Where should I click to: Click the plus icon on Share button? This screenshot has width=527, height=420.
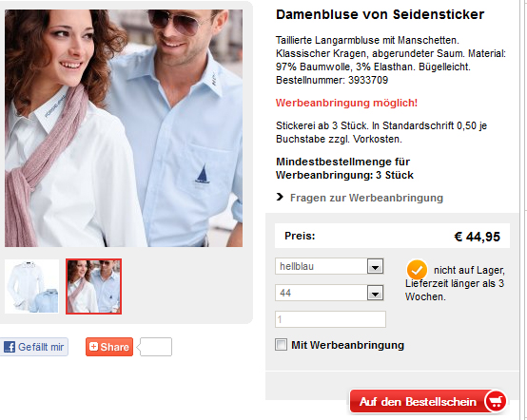point(94,347)
